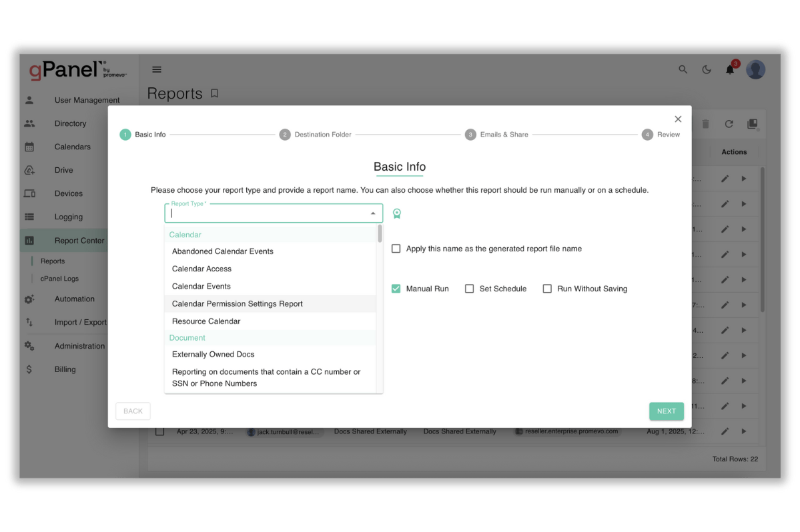Go to the Review step
Viewport: 800px width, 532px height.
(x=661, y=135)
